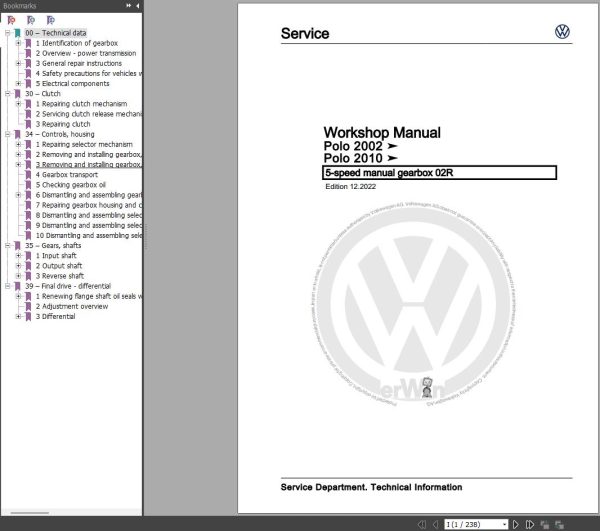The image size is (600, 531).
Task: Expand 1 Identification of gearbox
Action: click(x=18, y=43)
